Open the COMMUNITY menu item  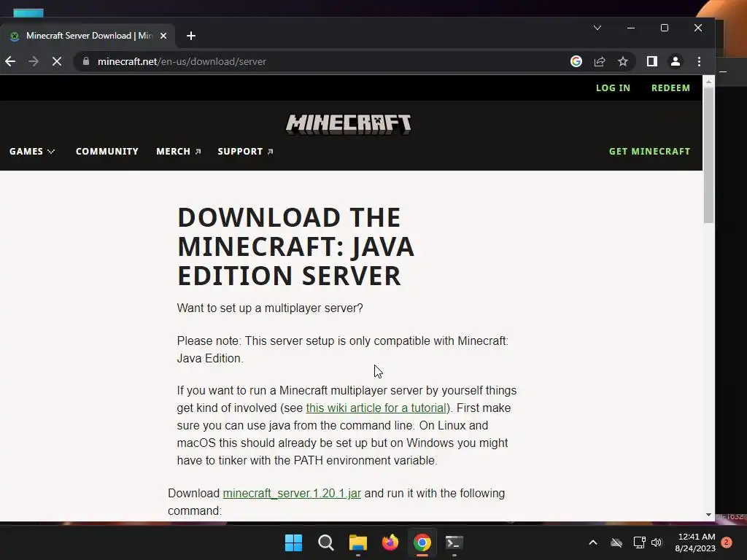pos(107,152)
